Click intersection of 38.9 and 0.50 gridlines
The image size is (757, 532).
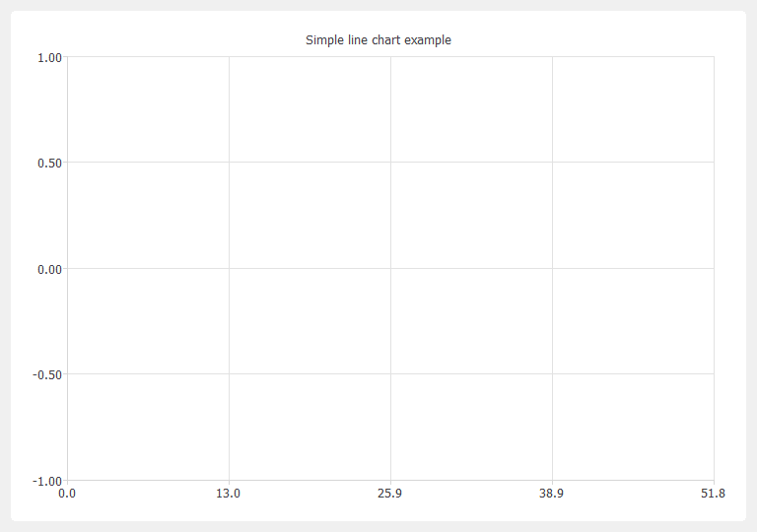pyautogui.click(x=552, y=163)
